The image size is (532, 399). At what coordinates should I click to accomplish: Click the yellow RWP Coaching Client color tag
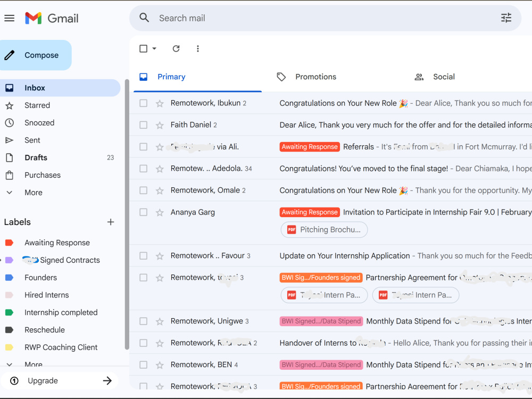click(10, 347)
